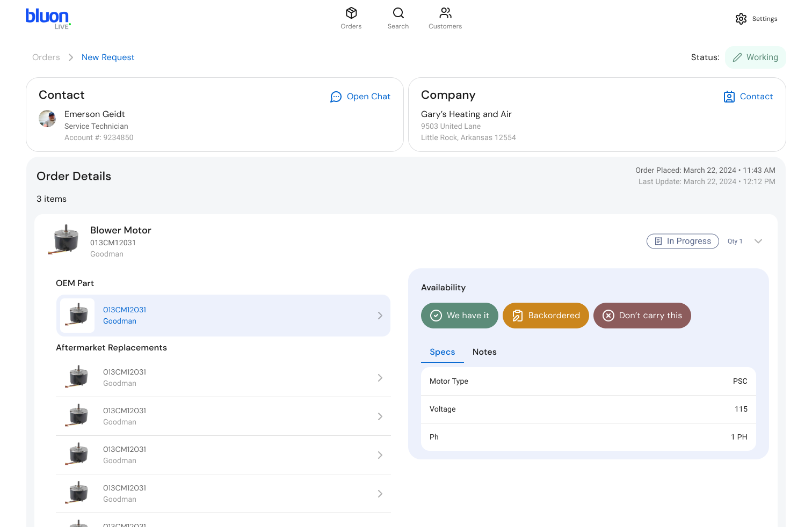Screen dimensions: 812x527
Task: Click the Service Technician label
Action: coord(96,127)
